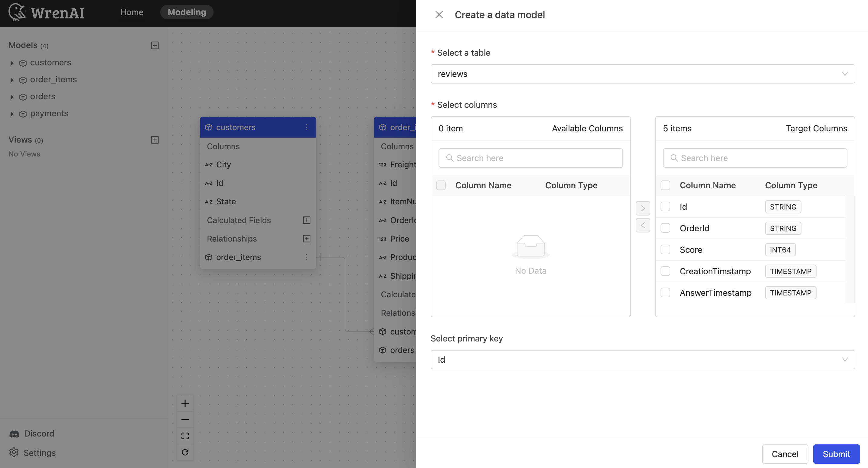The image size is (868, 468).
Task: Click Available Columns search field
Action: 530,158
